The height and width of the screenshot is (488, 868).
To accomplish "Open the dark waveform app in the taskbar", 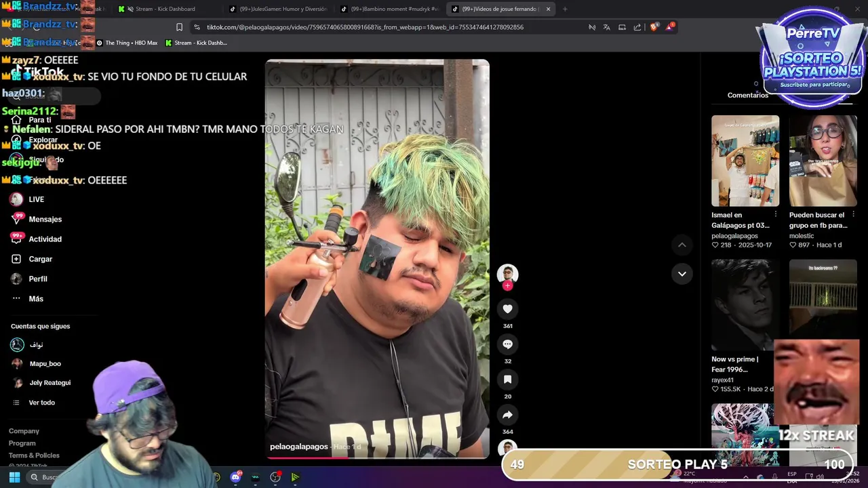I will tap(255, 477).
